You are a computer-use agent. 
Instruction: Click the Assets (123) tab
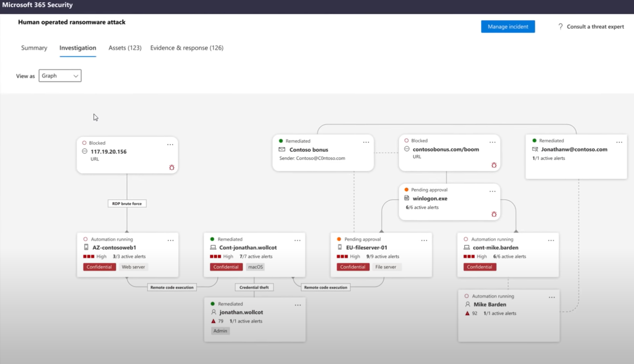click(125, 48)
